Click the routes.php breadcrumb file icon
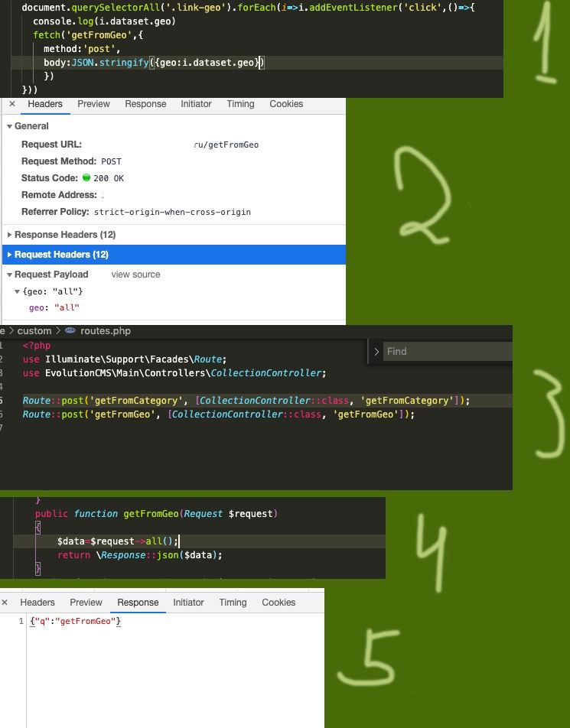Viewport: 570px width, 728px height. coord(70,330)
